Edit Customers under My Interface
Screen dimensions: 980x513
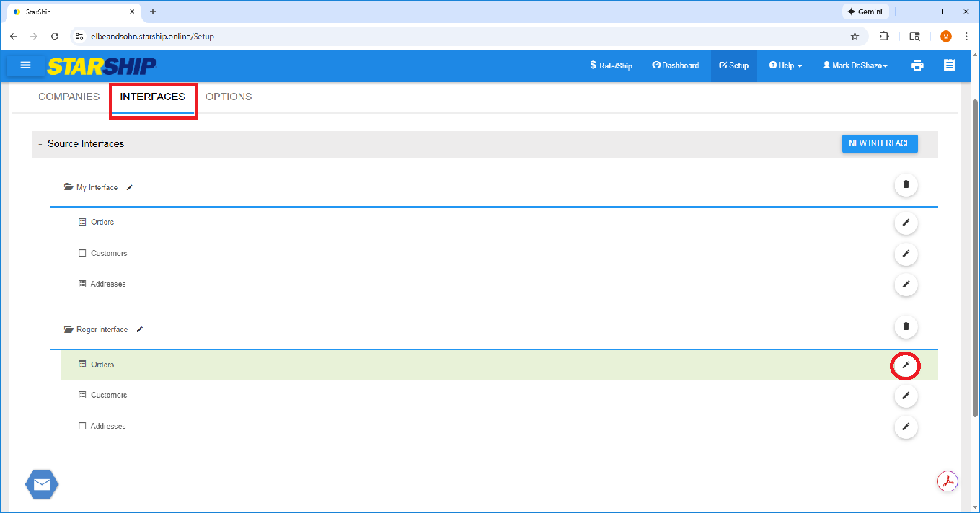906,254
